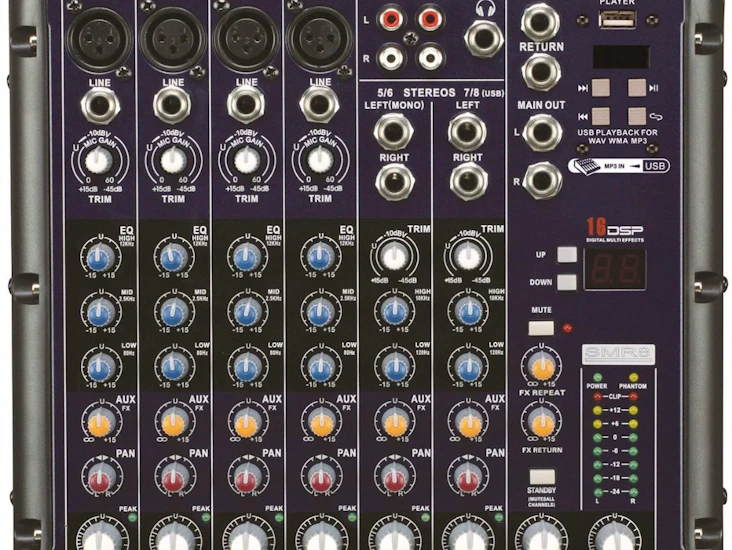The image size is (732, 550).
Task: Tap the DOWN button for DSP effects
Action: tap(567, 282)
